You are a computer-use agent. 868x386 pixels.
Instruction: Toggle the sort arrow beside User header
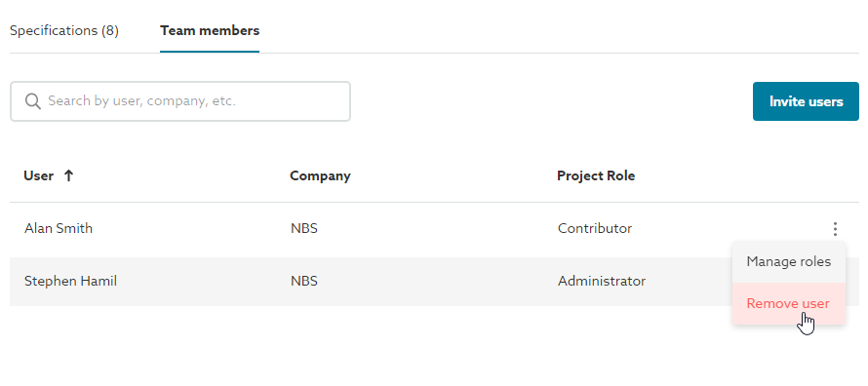coord(68,175)
